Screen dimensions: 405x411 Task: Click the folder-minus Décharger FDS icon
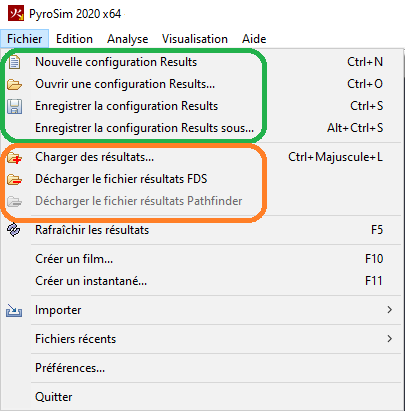click(14, 179)
